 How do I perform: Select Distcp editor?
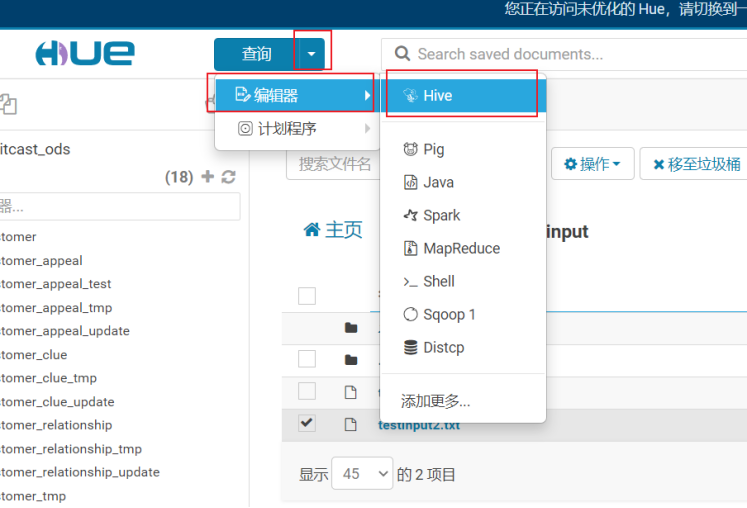(x=463, y=347)
